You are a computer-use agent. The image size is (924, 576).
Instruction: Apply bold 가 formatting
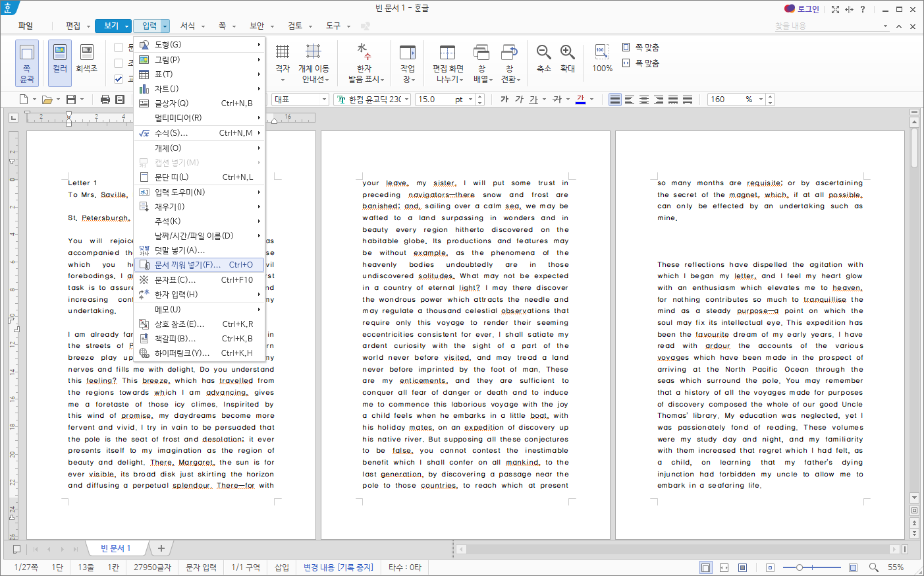pyautogui.click(x=504, y=100)
